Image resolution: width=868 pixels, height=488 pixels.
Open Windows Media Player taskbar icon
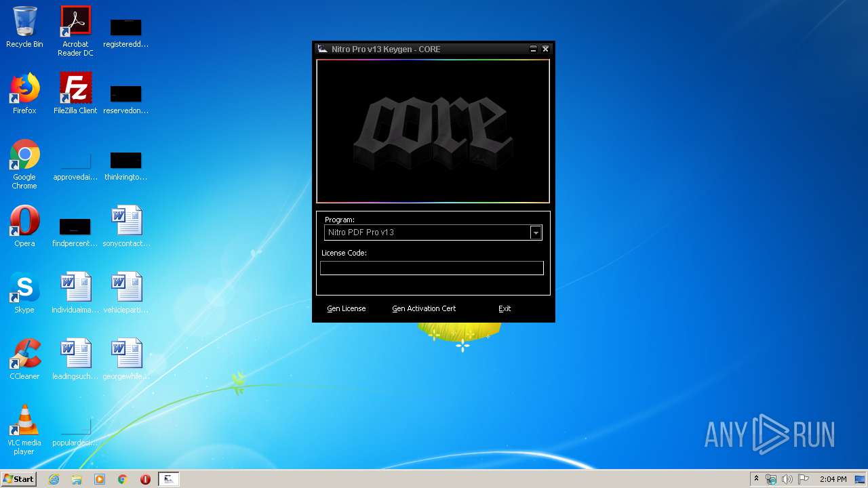tap(100, 479)
